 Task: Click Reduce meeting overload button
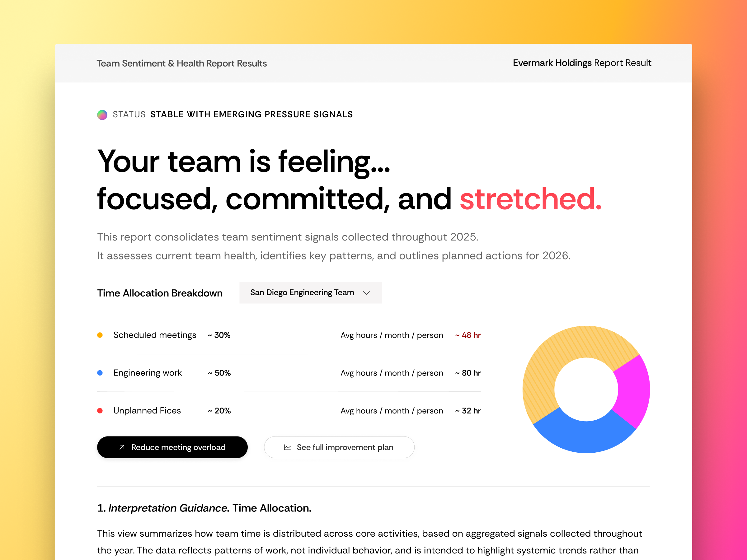click(x=172, y=447)
